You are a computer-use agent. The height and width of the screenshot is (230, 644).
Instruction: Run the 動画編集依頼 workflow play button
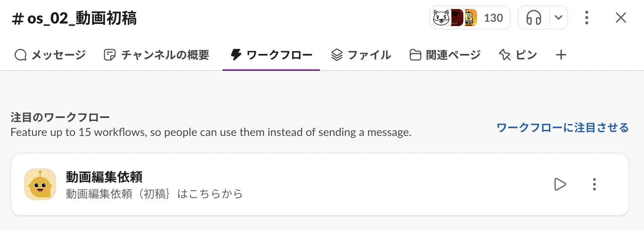559,184
